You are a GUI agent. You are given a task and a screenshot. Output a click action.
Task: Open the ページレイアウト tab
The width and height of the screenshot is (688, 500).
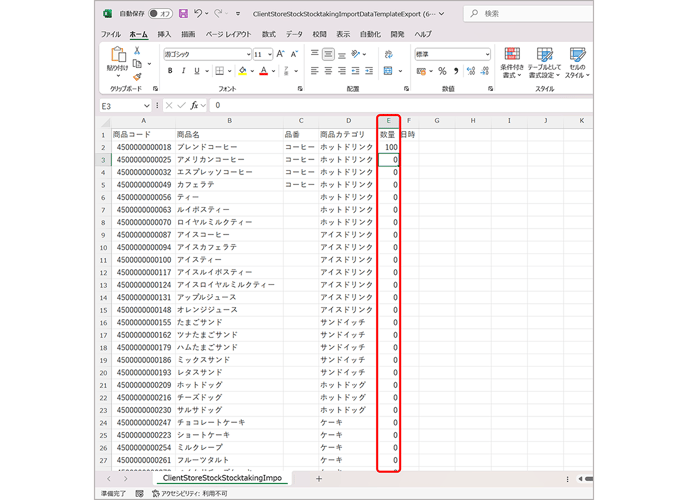click(x=228, y=34)
